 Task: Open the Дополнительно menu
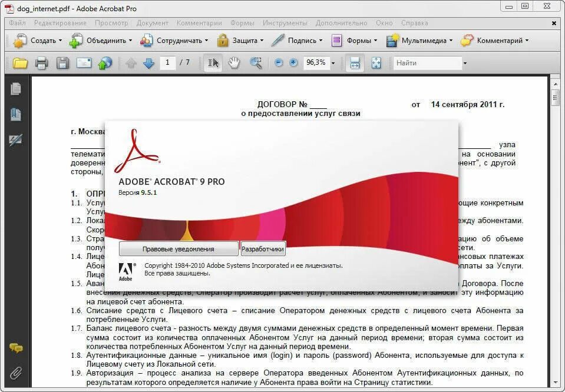coord(342,23)
